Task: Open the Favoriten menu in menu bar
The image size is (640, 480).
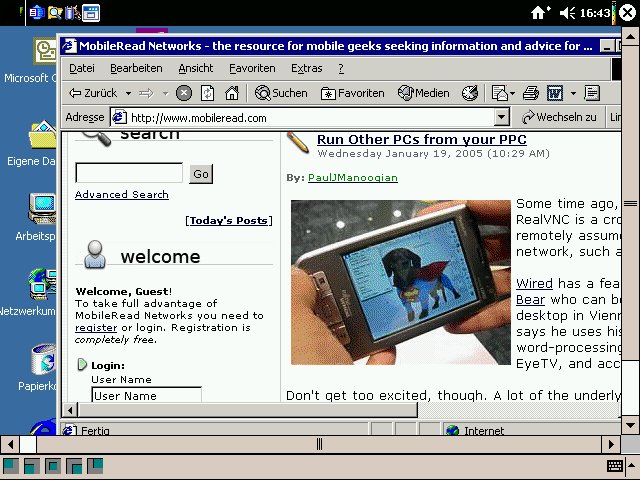Action: point(252,68)
